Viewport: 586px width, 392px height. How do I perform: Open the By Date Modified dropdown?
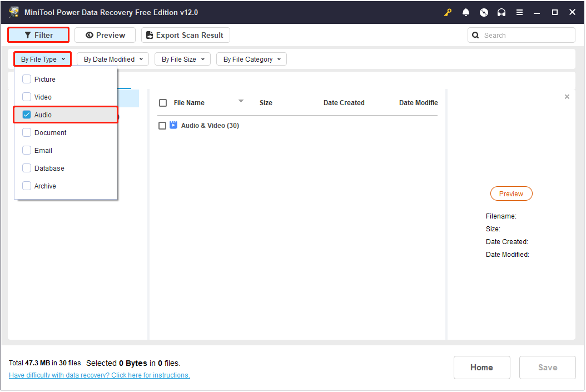pyautogui.click(x=113, y=59)
